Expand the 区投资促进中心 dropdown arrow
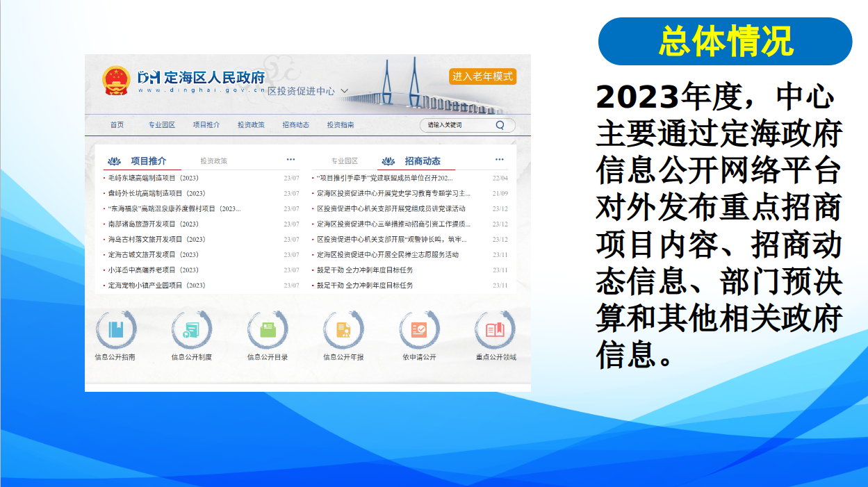 point(345,91)
